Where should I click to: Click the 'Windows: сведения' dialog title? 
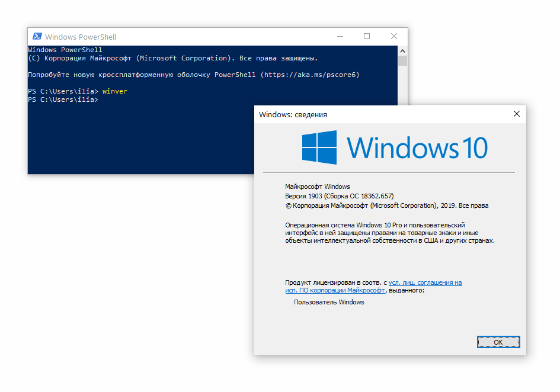click(293, 115)
